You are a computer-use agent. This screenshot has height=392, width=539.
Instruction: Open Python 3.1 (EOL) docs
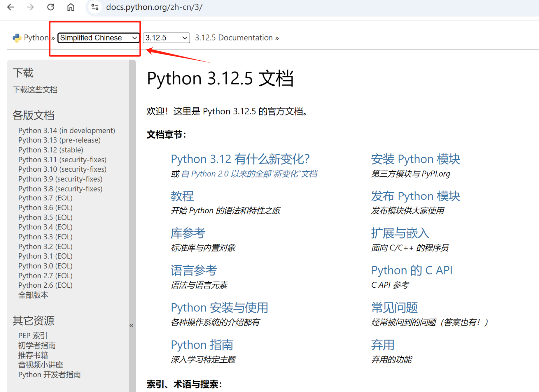tap(46, 256)
